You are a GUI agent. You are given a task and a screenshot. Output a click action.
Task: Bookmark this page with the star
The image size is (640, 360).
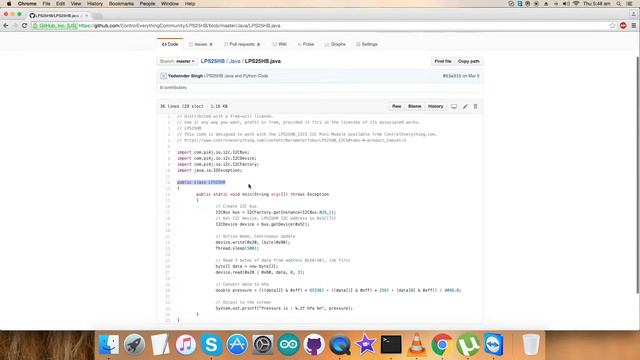coord(612,25)
